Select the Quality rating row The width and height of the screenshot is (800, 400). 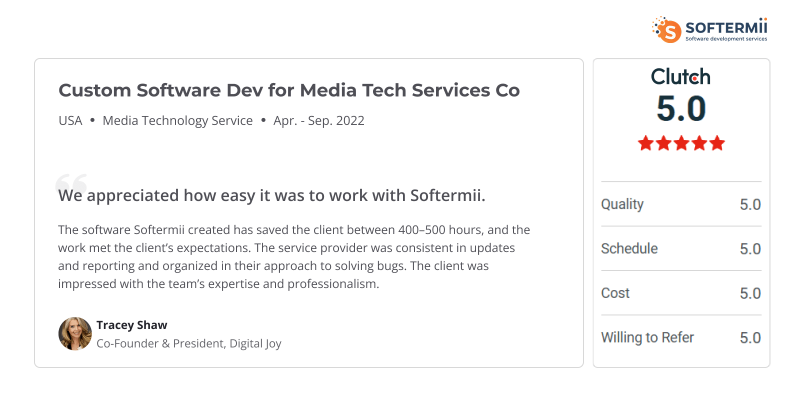pos(680,204)
